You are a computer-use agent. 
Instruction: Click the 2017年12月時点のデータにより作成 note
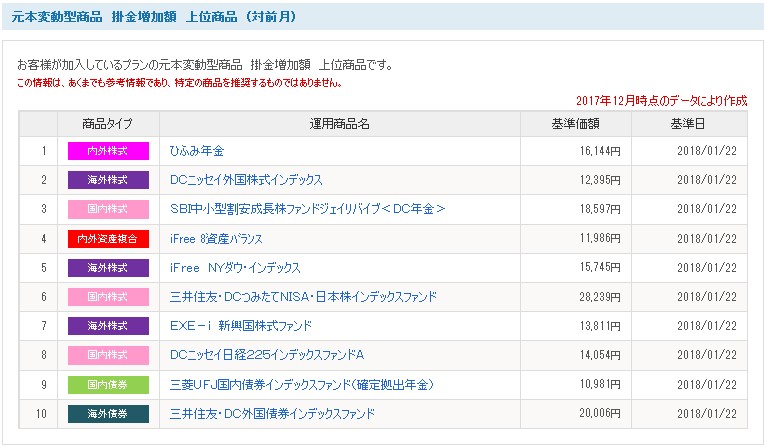pyautogui.click(x=661, y=101)
